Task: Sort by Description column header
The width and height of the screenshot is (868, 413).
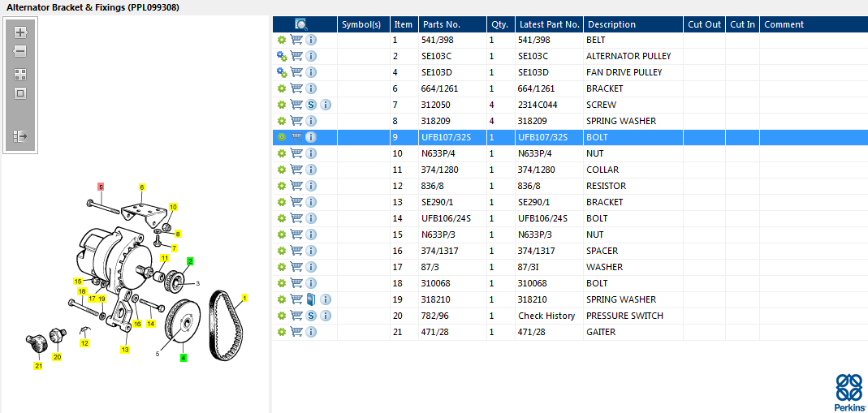Action: 633,24
